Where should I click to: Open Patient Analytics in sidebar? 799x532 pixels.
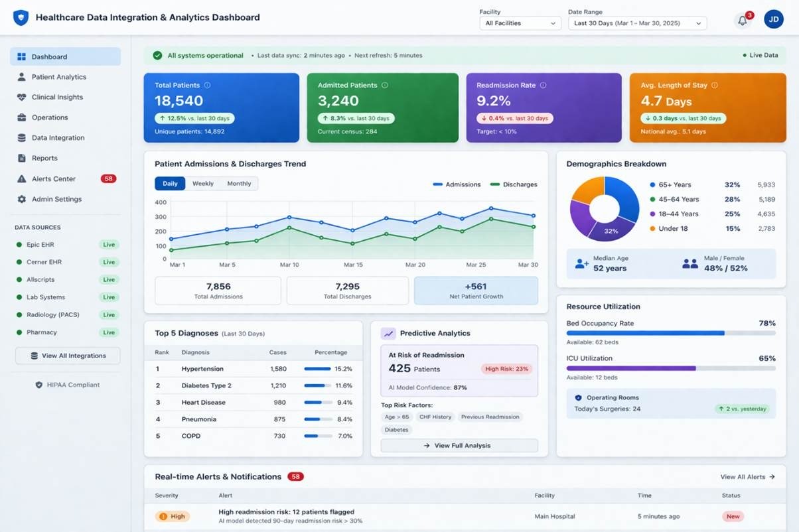pyautogui.click(x=59, y=77)
